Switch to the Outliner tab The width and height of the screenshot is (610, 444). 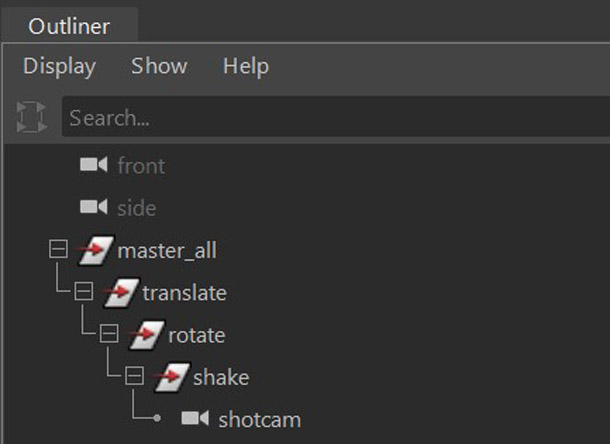(x=69, y=26)
